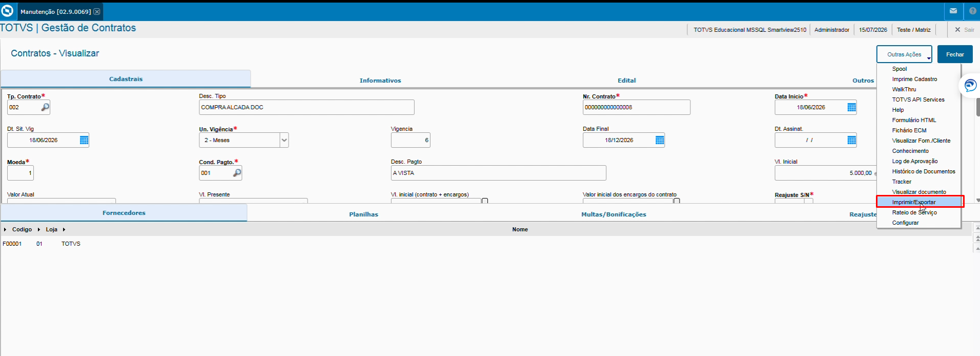Select supplier code F00001 cell
This screenshot has width=980, height=356.
pyautogui.click(x=12, y=244)
